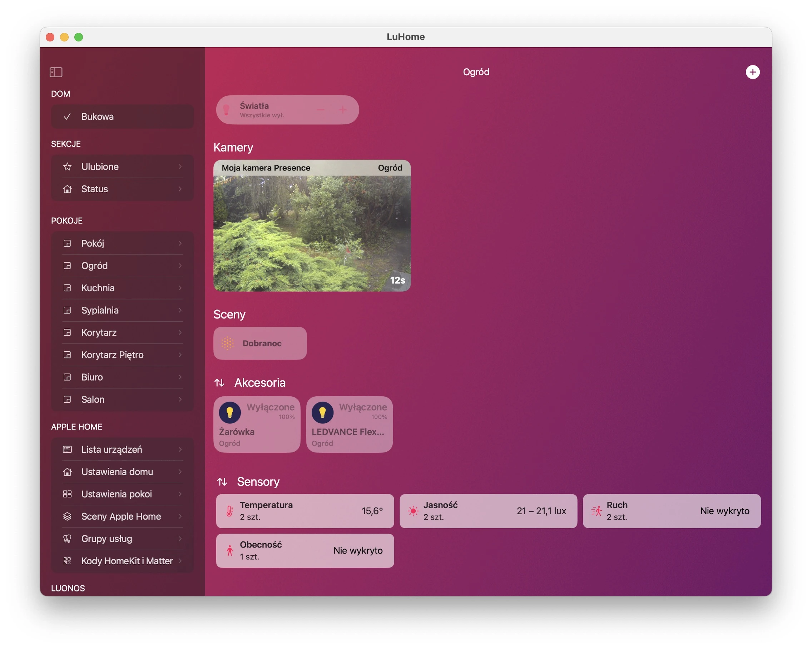The image size is (812, 649).
Task: Expand the Ulubione section chevron
Action: click(180, 167)
